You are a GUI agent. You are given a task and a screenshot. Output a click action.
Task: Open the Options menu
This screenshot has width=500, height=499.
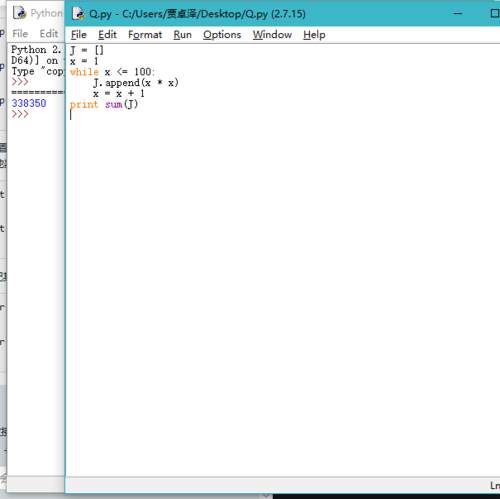pos(222,35)
